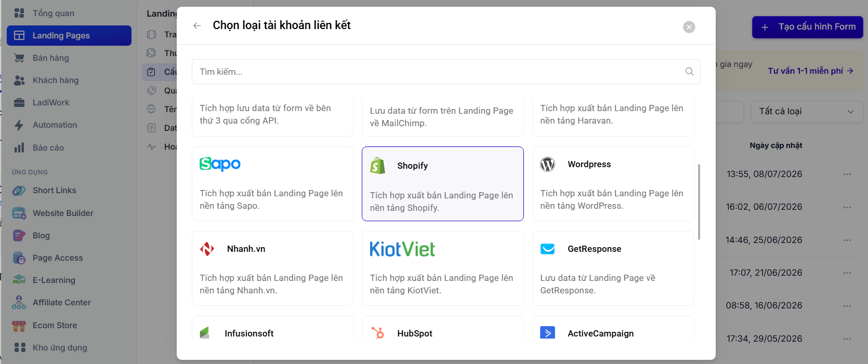Open the row menu for 16:02, 06/07/2026
Screen dimensions: 868x364
847,207
